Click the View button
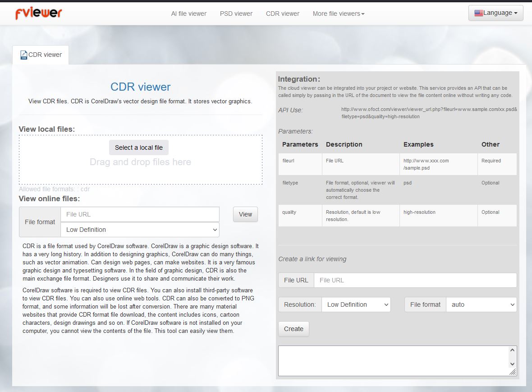 tap(245, 215)
